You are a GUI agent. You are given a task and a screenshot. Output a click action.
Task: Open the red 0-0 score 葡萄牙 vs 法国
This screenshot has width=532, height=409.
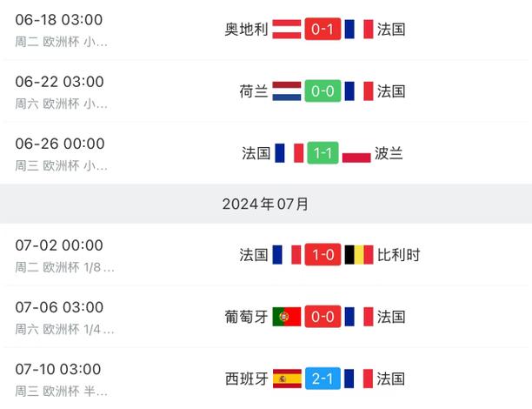[x=323, y=317]
